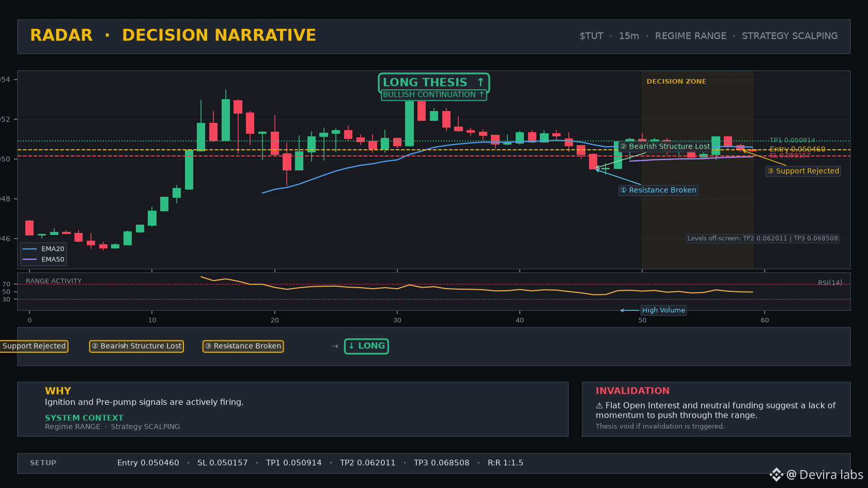Click the DECISION ZONE label
Viewport: 868px width, 488px height.
pos(676,82)
